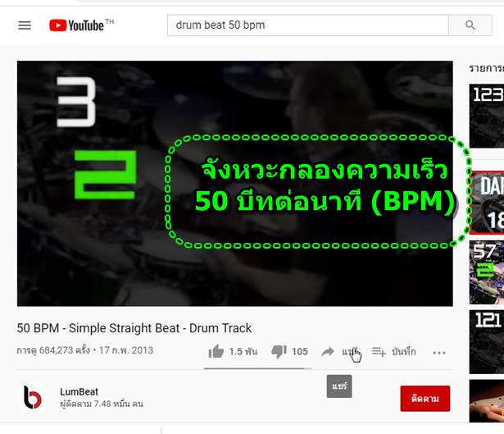Click the video player to pause

[235, 184]
